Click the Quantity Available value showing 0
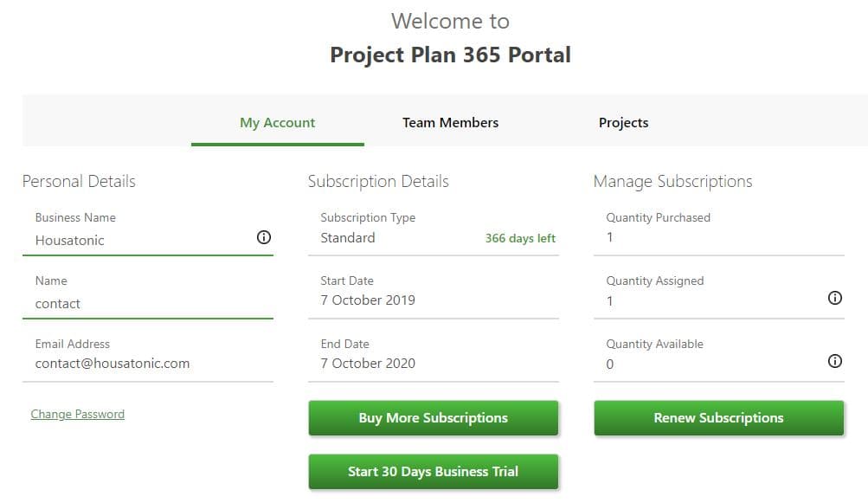This screenshot has height=503, width=868. pyautogui.click(x=610, y=364)
